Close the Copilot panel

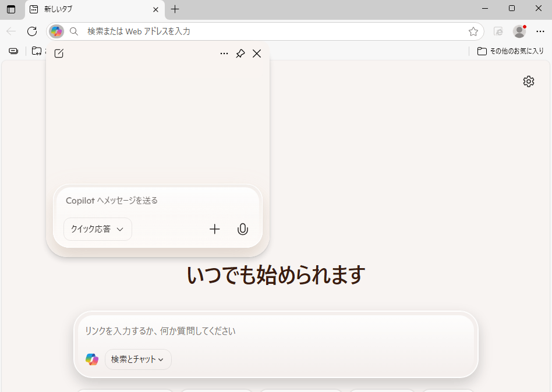(257, 54)
